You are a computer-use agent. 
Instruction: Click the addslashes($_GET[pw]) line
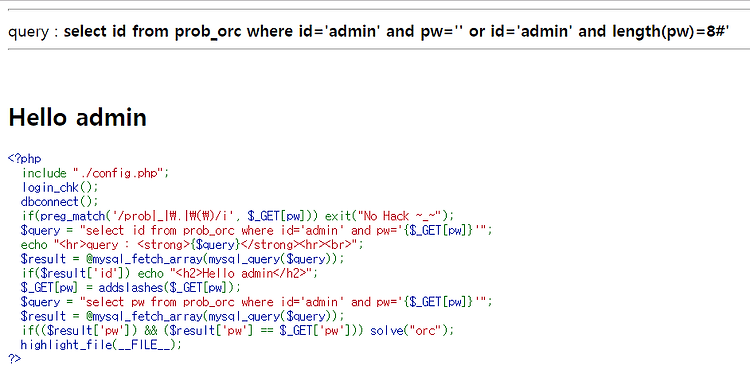[131, 288]
